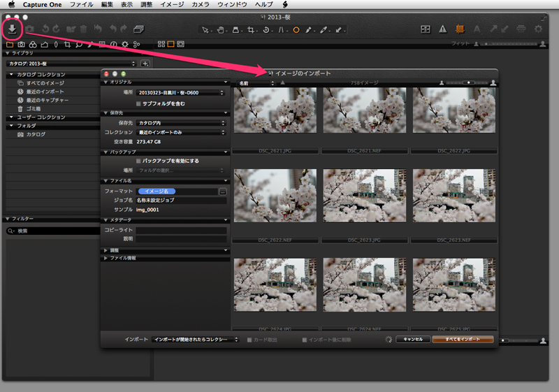Adjust the import dialog thumbnail size slider
Image resolution: width=559 pixels, height=392 pixels.
point(468,82)
